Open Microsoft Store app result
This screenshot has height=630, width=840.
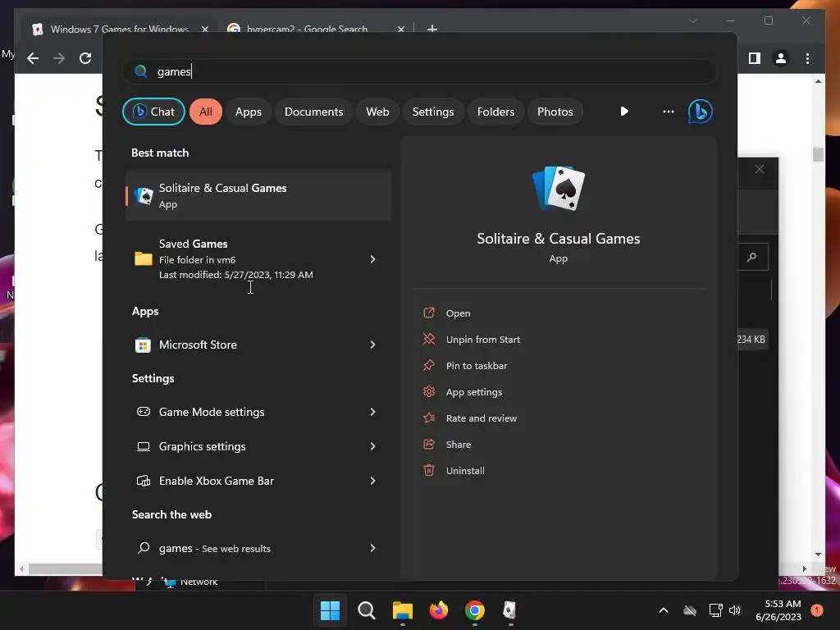click(243, 345)
